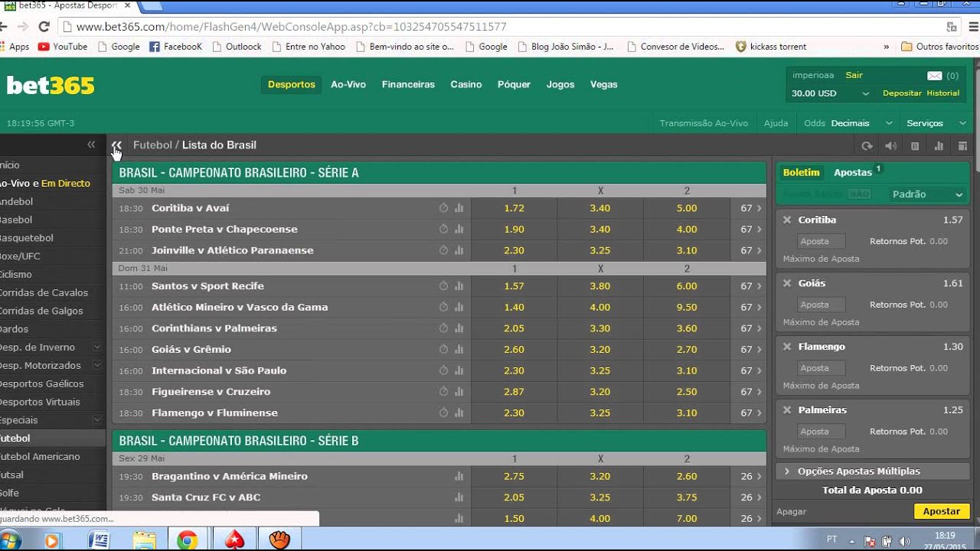Viewport: 980px width, 551px height.
Task: Open stats chart for Bragantino v América Mineiro
Action: tap(459, 476)
